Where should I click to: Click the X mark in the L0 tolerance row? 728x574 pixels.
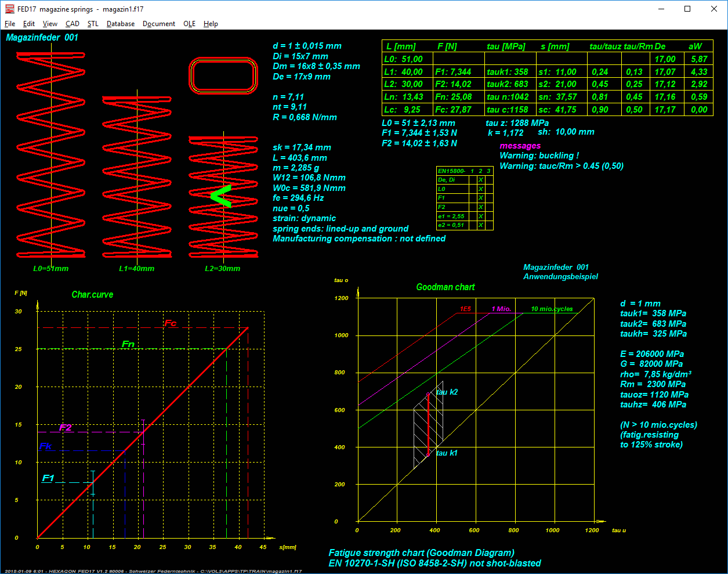[481, 189]
